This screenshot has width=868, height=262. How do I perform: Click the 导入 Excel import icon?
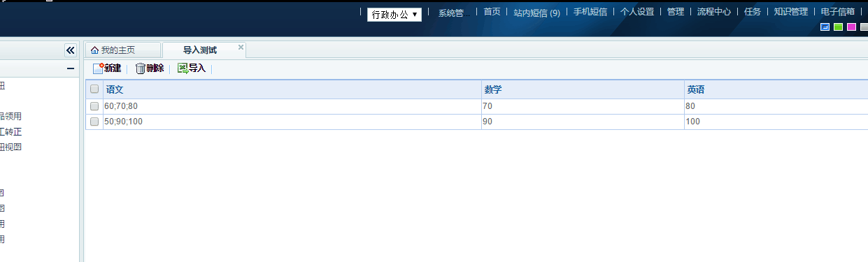coord(183,68)
